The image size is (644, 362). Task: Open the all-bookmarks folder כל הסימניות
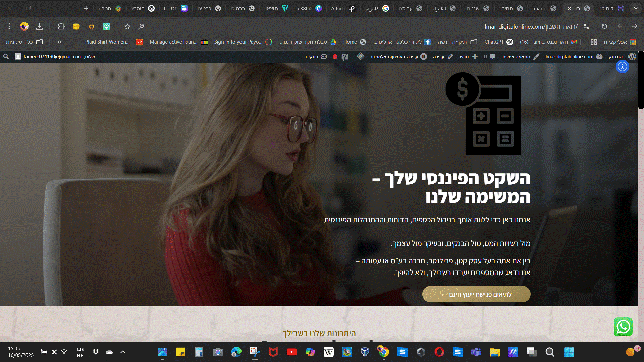coord(24,42)
